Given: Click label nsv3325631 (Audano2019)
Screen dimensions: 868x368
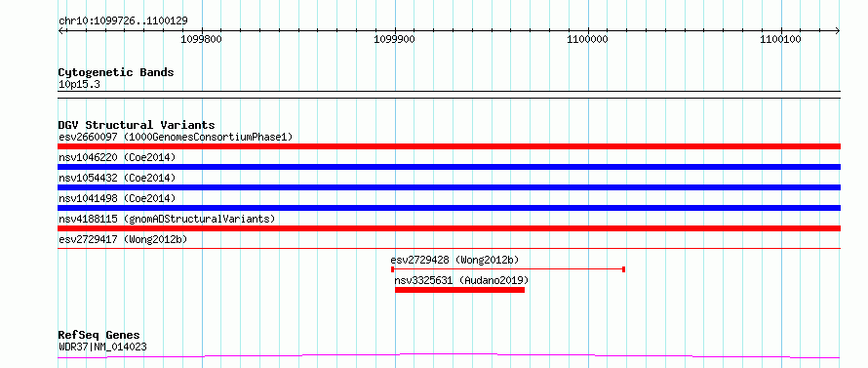Looking at the screenshot, I should [x=461, y=280].
